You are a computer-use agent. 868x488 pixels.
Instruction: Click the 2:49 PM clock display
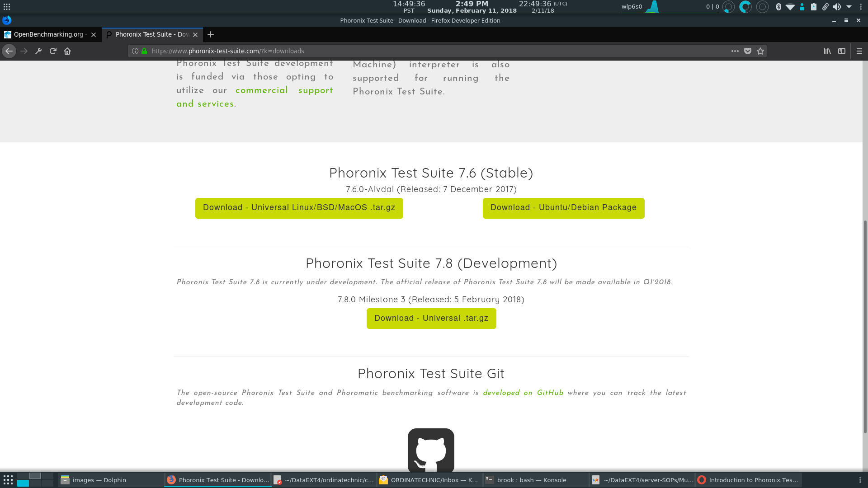click(x=472, y=4)
